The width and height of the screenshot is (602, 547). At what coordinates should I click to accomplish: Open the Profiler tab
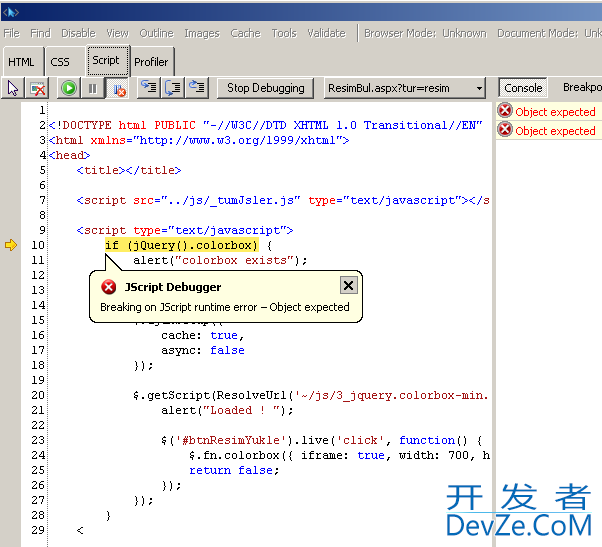pos(152,61)
